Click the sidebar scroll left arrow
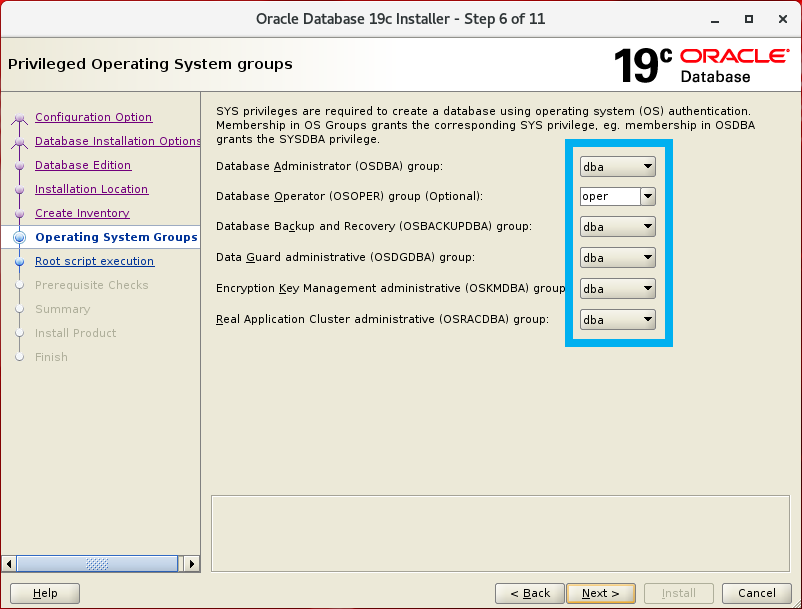The width and height of the screenshot is (802, 609). point(9,564)
